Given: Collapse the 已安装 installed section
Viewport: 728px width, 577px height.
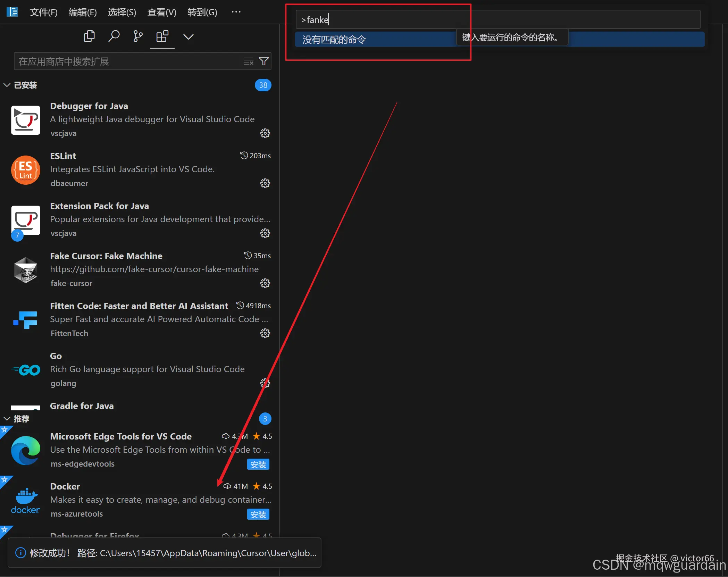Looking at the screenshot, I should click(x=7, y=85).
